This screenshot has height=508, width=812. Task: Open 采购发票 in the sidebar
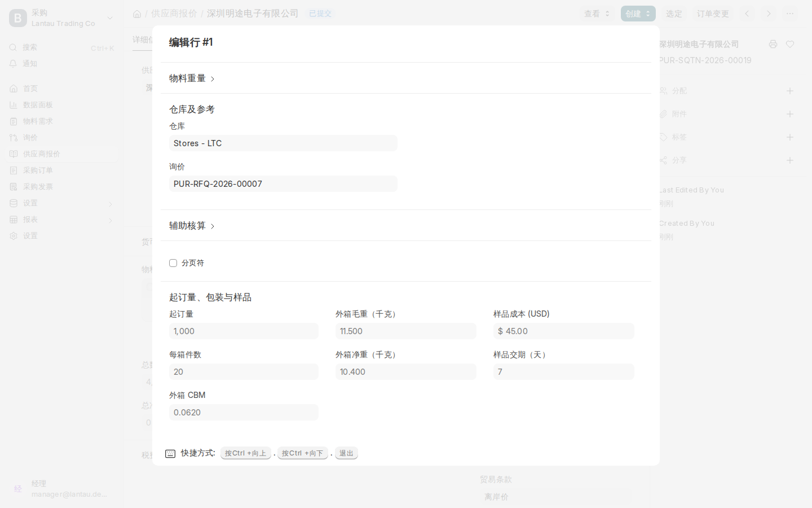(x=62, y=187)
